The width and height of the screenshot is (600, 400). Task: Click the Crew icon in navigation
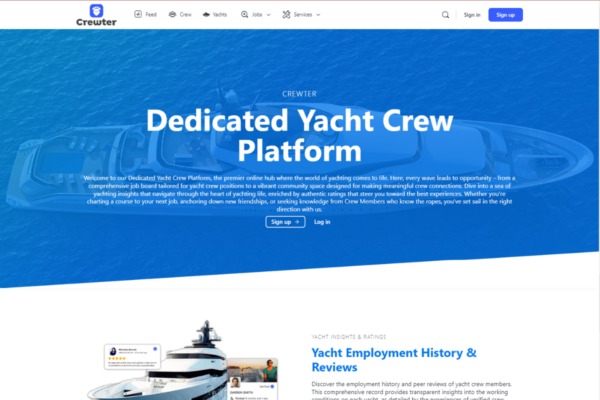pyautogui.click(x=172, y=14)
